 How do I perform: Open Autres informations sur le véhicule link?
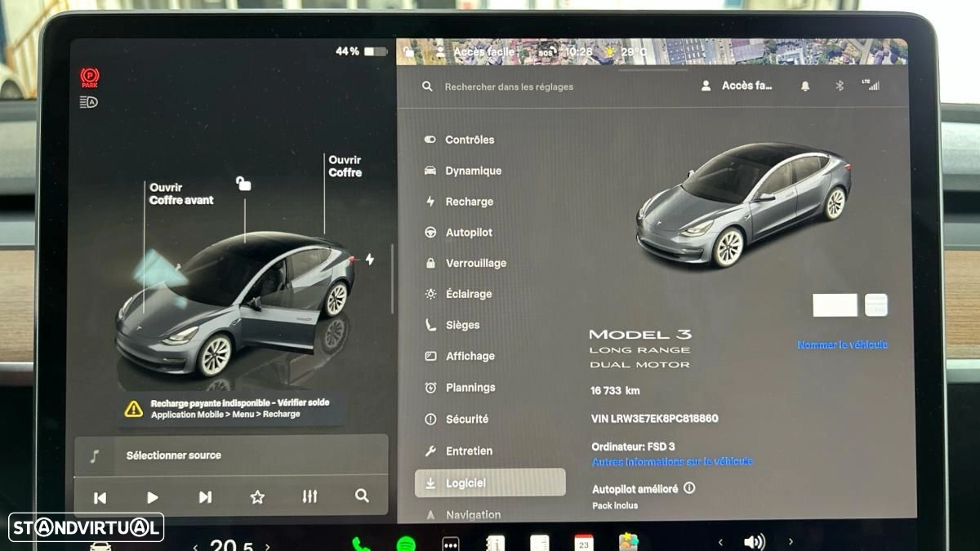(x=672, y=462)
